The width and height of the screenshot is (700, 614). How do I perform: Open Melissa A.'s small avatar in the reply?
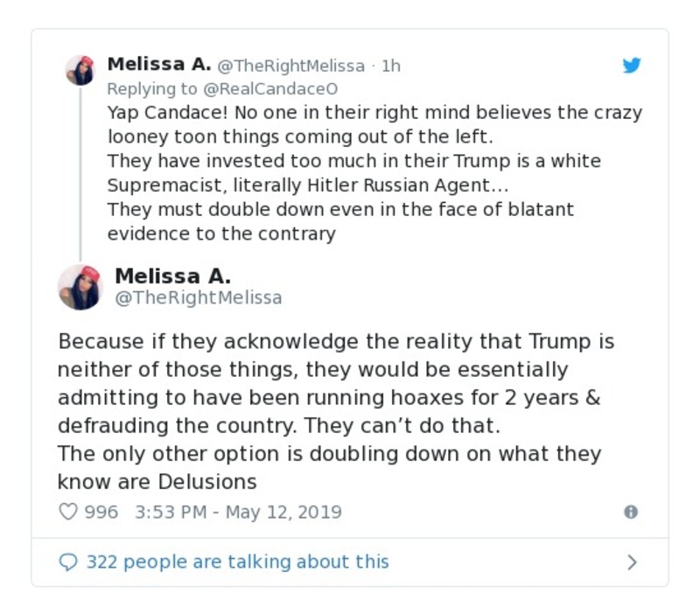pyautogui.click(x=80, y=70)
